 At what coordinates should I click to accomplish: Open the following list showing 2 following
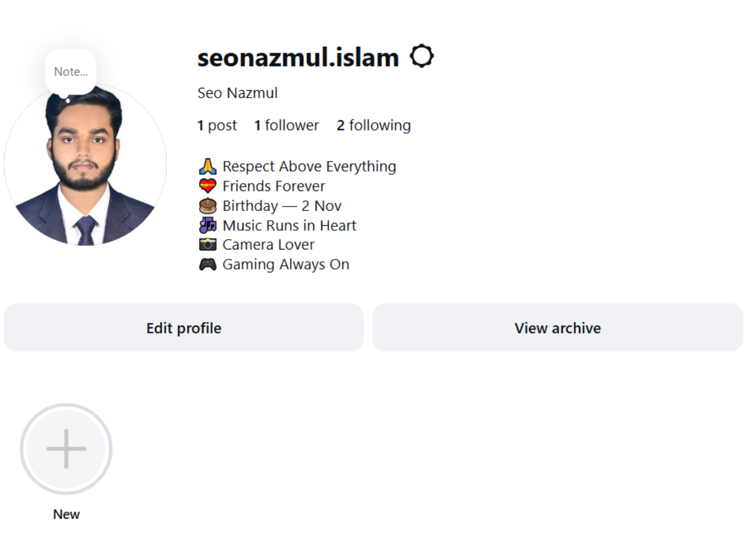374,125
